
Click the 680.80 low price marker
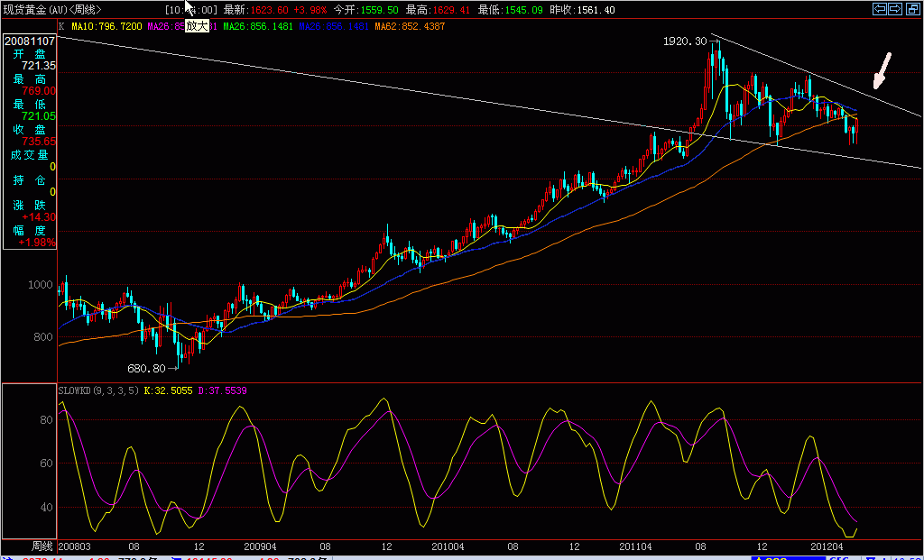(148, 368)
